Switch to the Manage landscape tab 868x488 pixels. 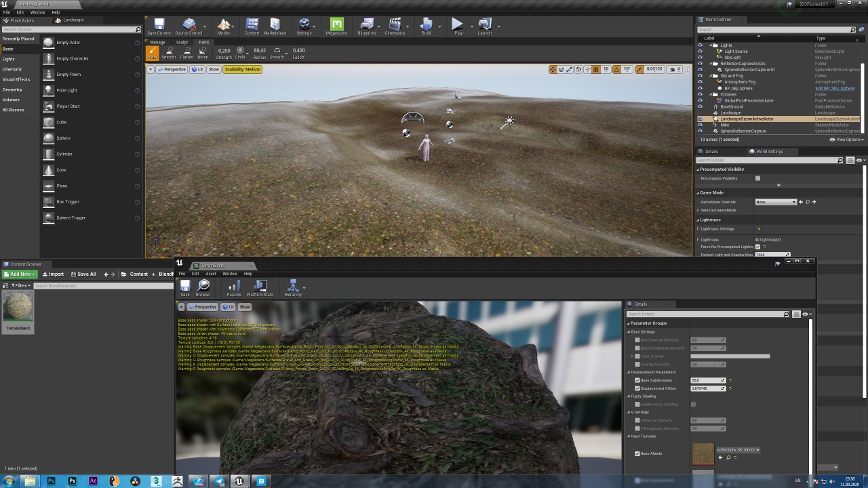click(x=157, y=42)
